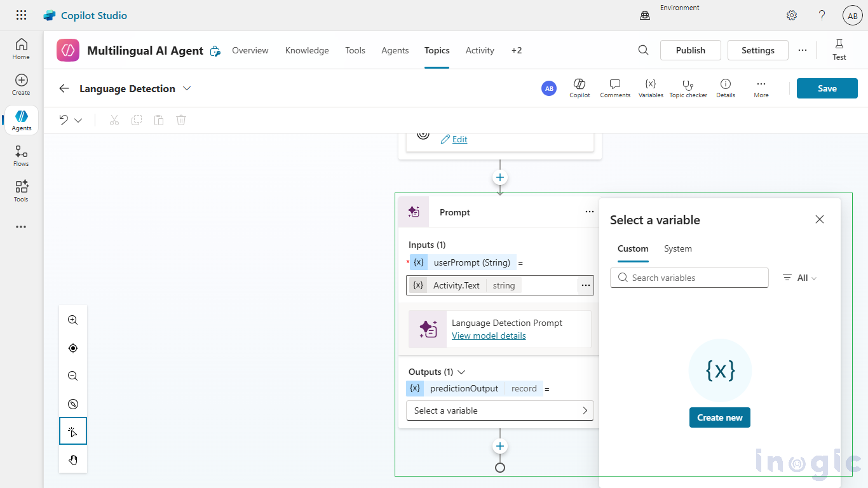This screenshot has height=488, width=868.
Task: Open Flows from the left sidebar
Action: coord(21,156)
